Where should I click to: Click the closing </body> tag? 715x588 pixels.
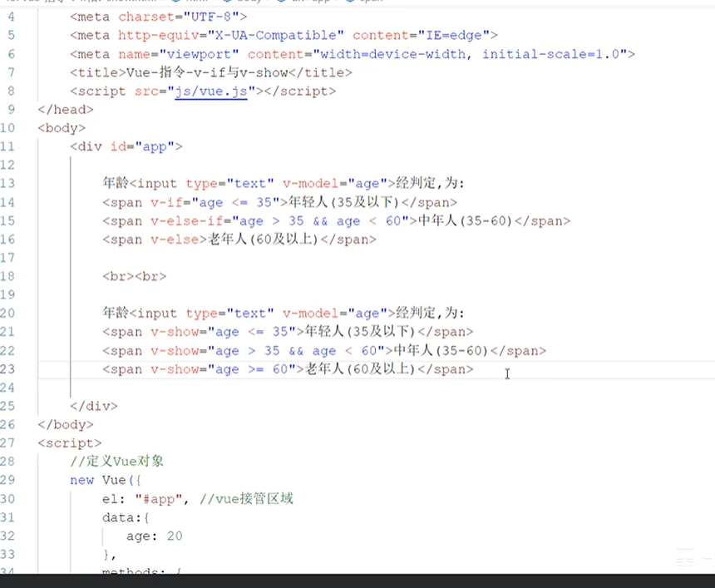tap(66, 424)
